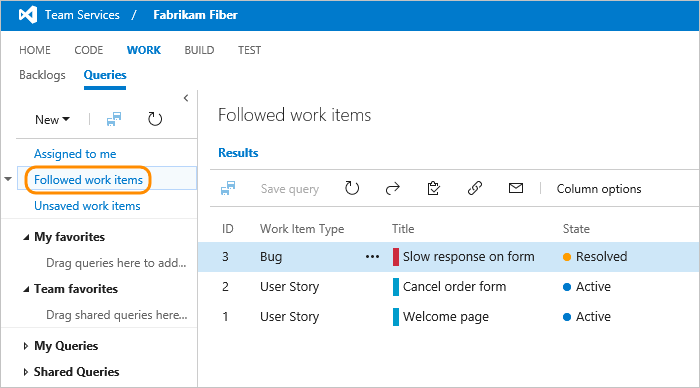Image resolution: width=700 pixels, height=388 pixels.
Task: Click Active state of Welcome page
Action: pyautogui.click(x=593, y=317)
